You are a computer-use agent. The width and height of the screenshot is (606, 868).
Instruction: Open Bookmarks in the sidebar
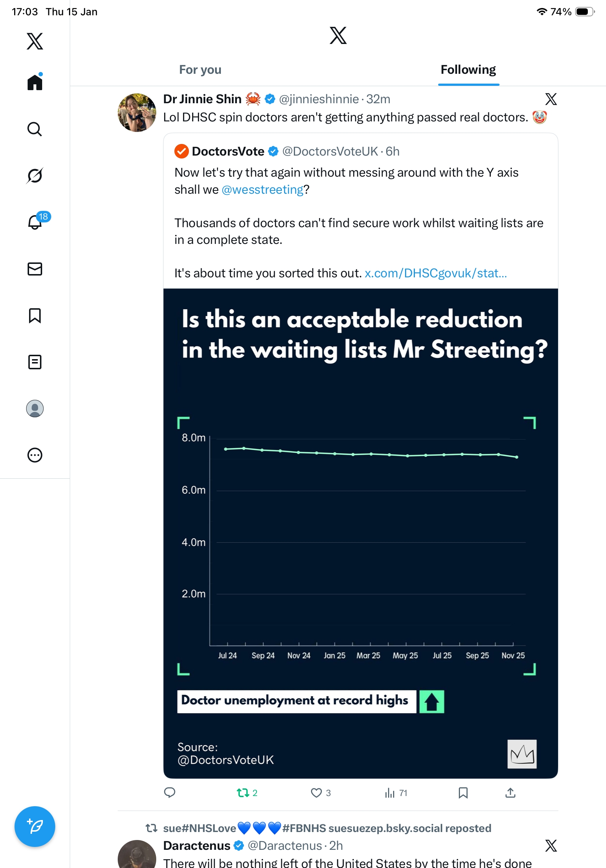[35, 315]
